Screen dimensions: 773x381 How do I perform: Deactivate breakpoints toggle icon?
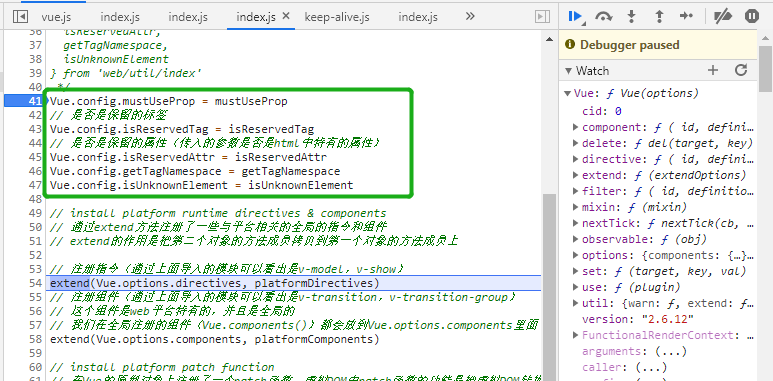723,16
